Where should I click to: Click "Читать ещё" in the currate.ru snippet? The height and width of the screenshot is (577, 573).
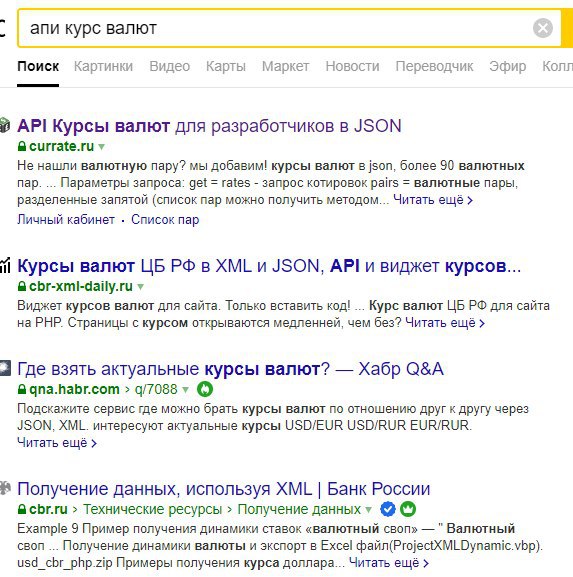pos(433,200)
